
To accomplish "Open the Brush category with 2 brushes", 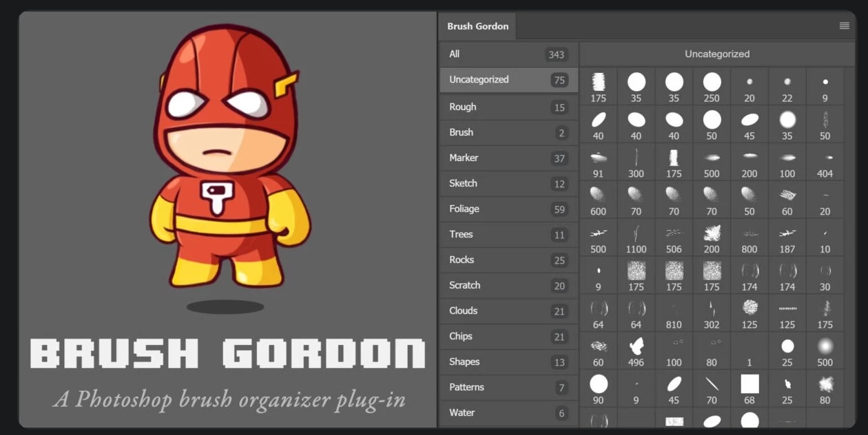I will [x=508, y=133].
